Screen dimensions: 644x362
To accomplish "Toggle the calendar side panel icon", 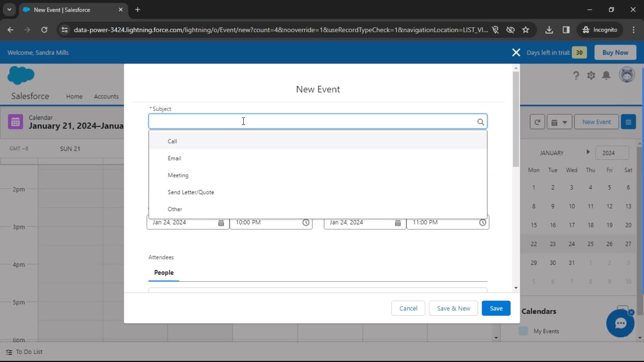I will coord(628,122).
